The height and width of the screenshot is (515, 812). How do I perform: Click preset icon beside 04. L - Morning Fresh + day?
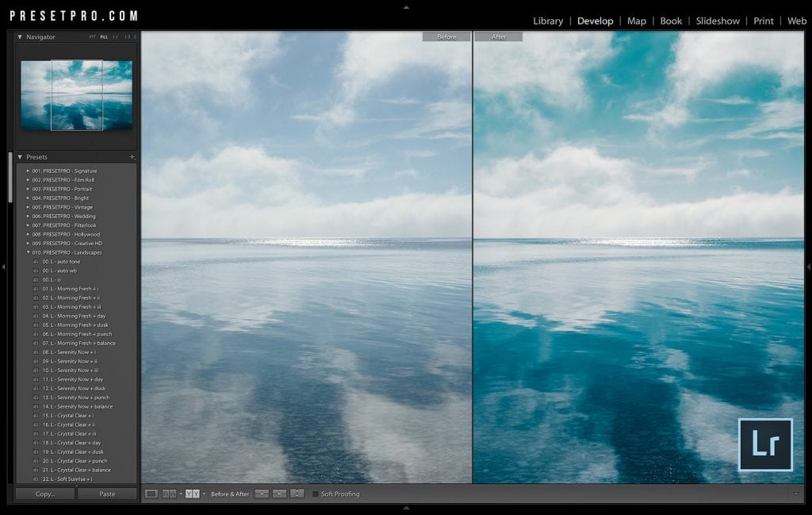36,316
